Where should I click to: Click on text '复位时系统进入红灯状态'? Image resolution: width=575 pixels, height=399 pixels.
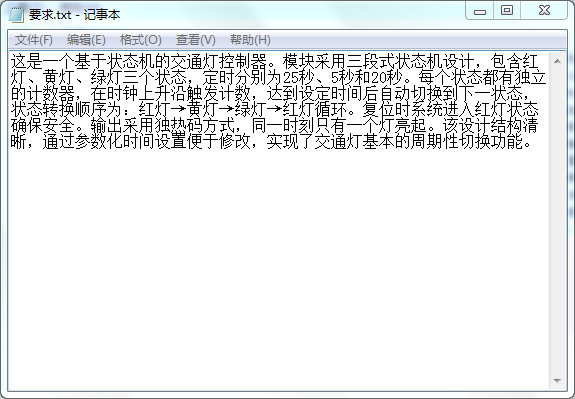click(x=450, y=109)
